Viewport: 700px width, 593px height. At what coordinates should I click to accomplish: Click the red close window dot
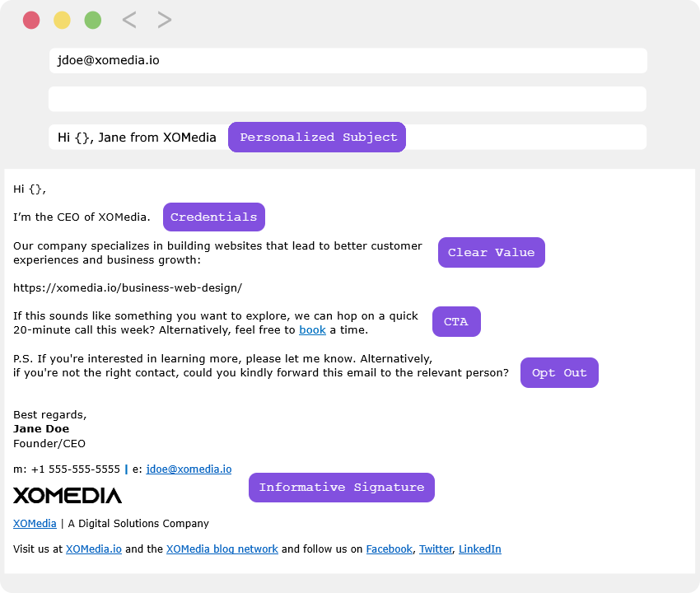coord(31,20)
